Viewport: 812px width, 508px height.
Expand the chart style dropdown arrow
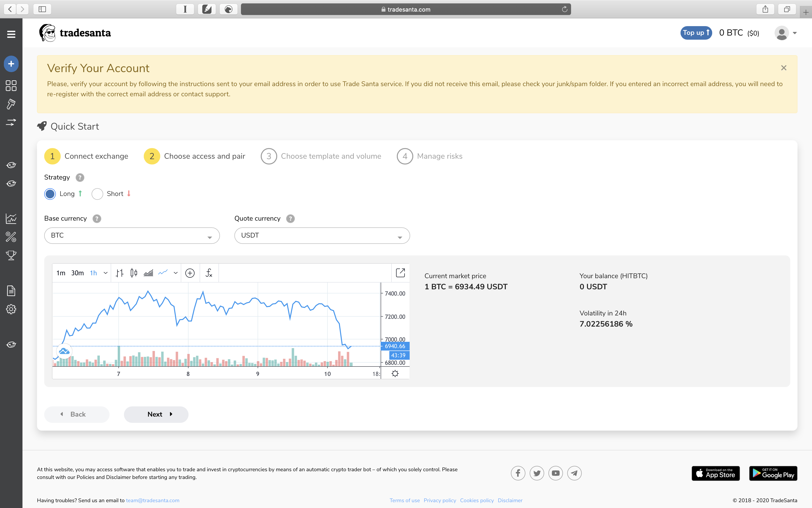click(x=175, y=273)
